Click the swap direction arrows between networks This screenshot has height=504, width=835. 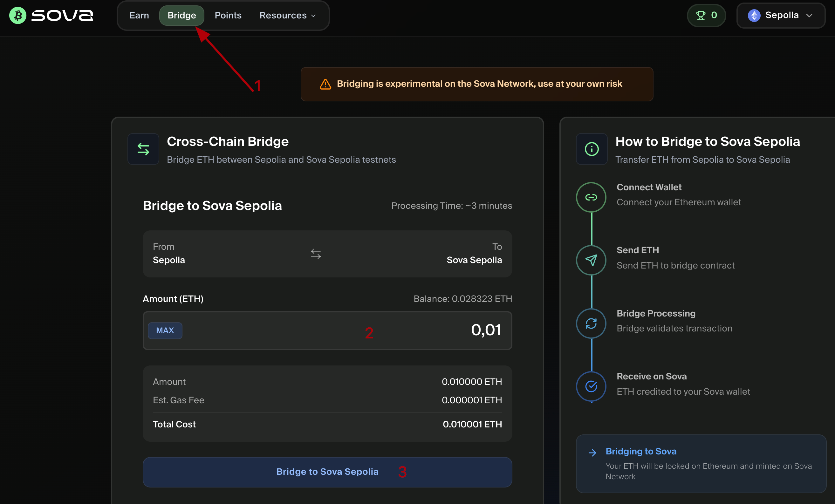[316, 254]
